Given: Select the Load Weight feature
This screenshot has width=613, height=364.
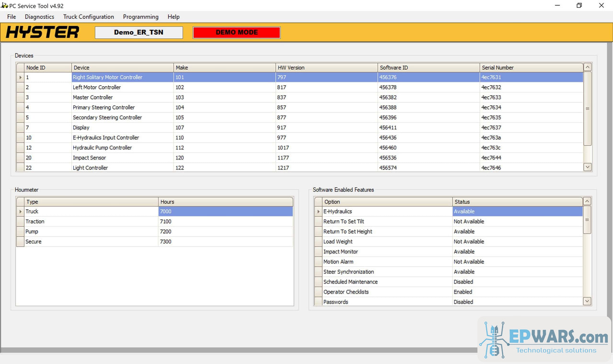Looking at the screenshot, I should pyautogui.click(x=448, y=241).
